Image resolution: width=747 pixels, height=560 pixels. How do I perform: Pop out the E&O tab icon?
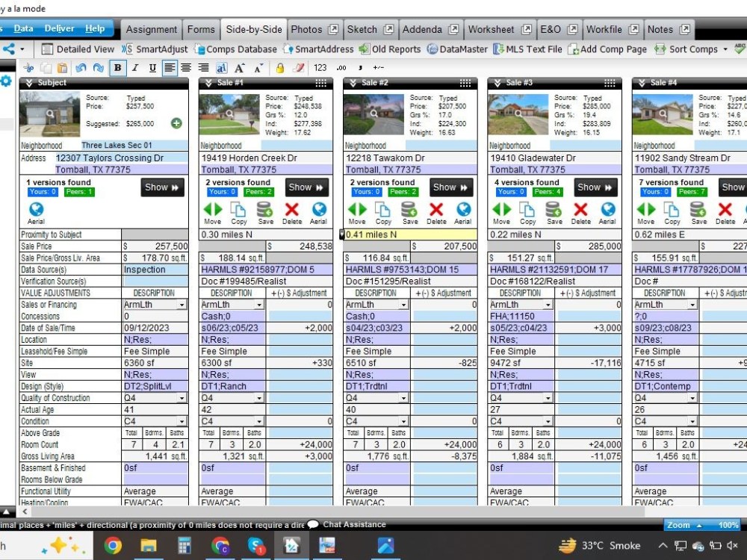pyautogui.click(x=573, y=30)
